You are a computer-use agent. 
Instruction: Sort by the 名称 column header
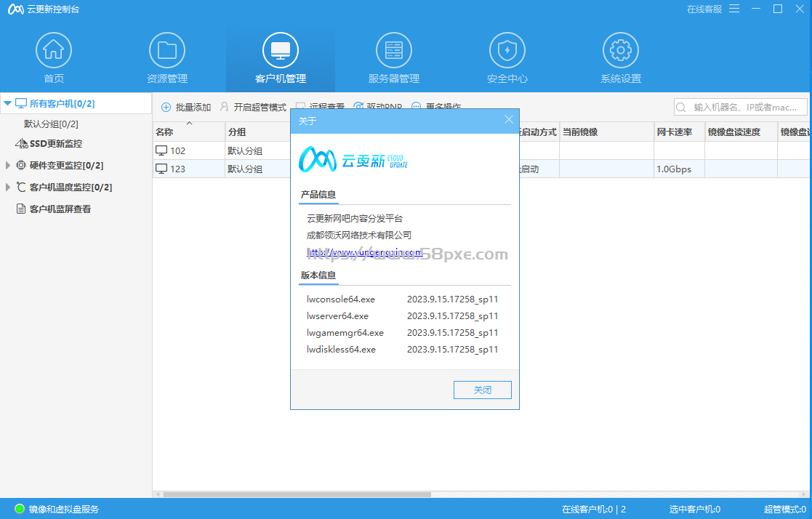point(189,132)
